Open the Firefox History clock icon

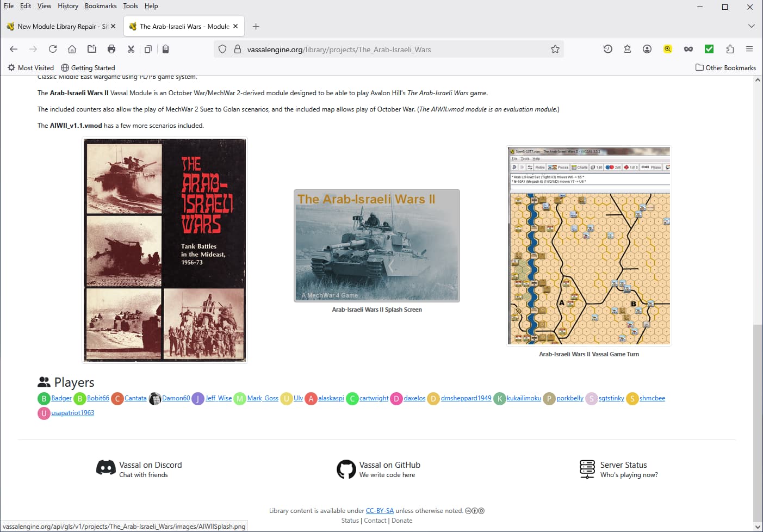click(x=607, y=49)
